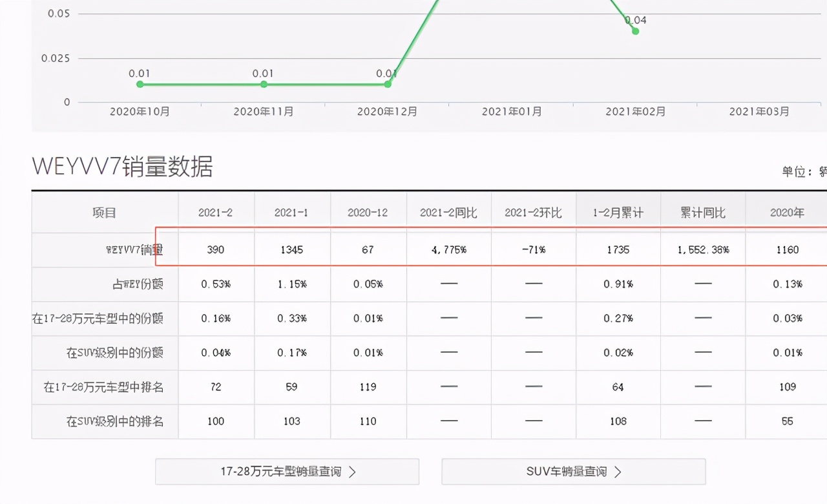Image resolution: width=827 pixels, height=504 pixels.
Task: Click the 0.04 data point for 2021年02月
Action: click(635, 30)
